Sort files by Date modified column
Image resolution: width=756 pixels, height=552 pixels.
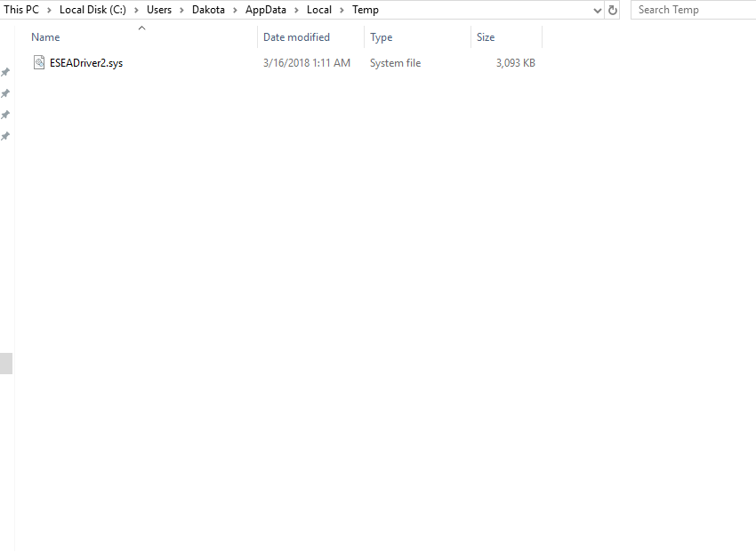pos(296,37)
